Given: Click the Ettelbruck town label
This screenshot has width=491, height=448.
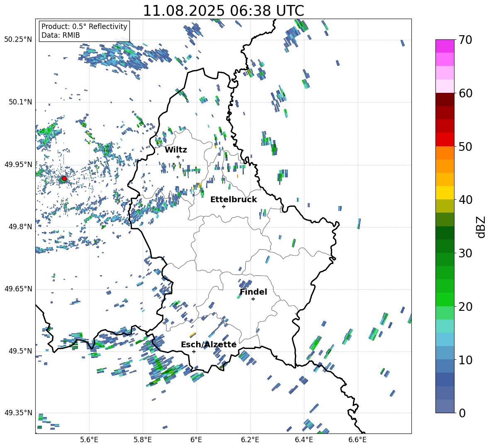Looking at the screenshot, I should coord(233,200).
